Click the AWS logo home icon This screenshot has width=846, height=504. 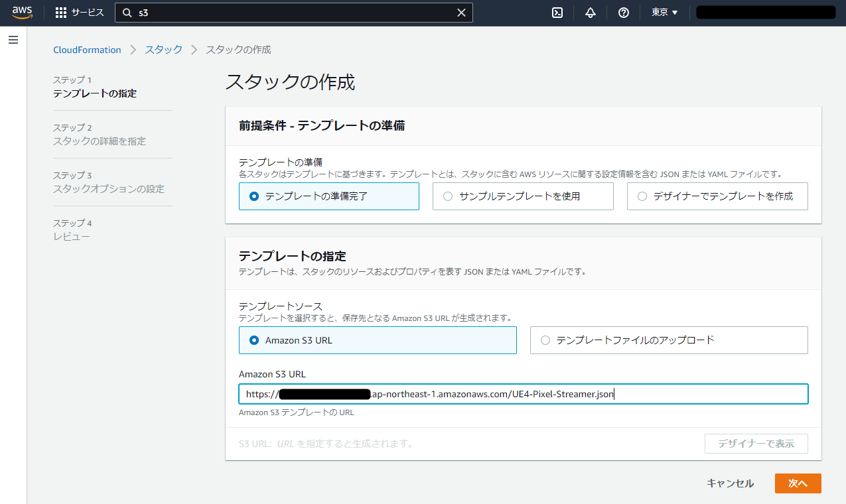pyautogui.click(x=22, y=13)
